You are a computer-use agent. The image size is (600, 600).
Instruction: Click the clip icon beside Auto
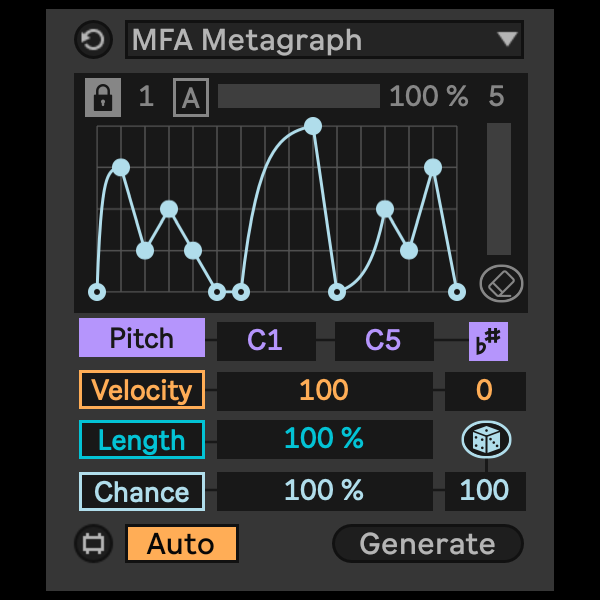(x=94, y=544)
